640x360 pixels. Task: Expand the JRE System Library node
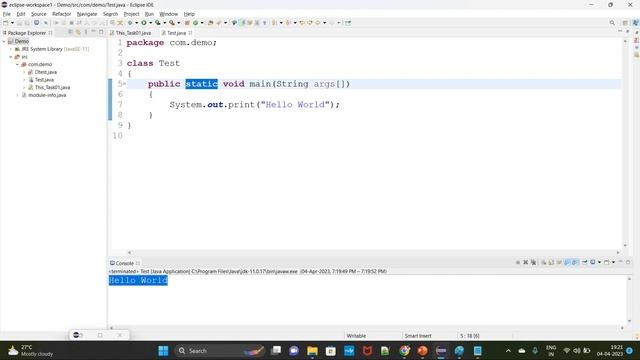click(11, 49)
